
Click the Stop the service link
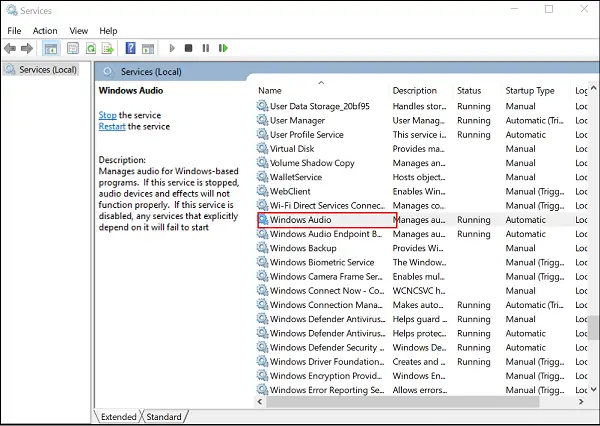pyautogui.click(x=107, y=115)
